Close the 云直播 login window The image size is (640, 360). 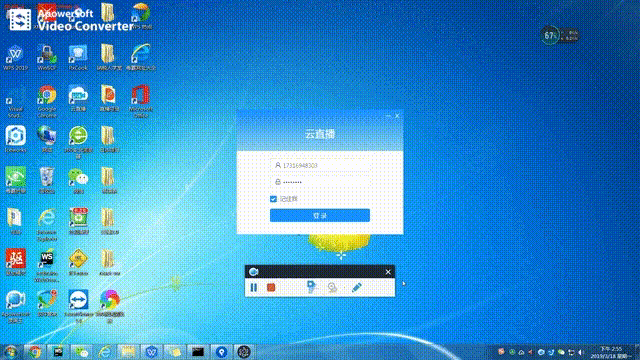pyautogui.click(x=397, y=116)
